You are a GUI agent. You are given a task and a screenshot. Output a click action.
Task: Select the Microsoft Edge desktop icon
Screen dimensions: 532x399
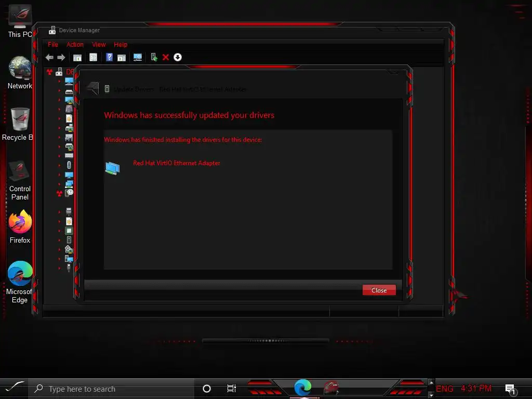20,282
